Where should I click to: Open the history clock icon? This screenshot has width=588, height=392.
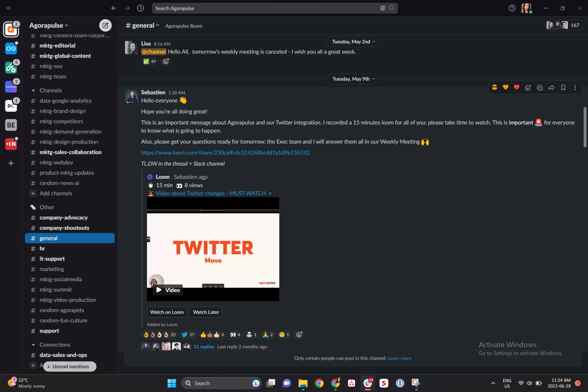141,8
